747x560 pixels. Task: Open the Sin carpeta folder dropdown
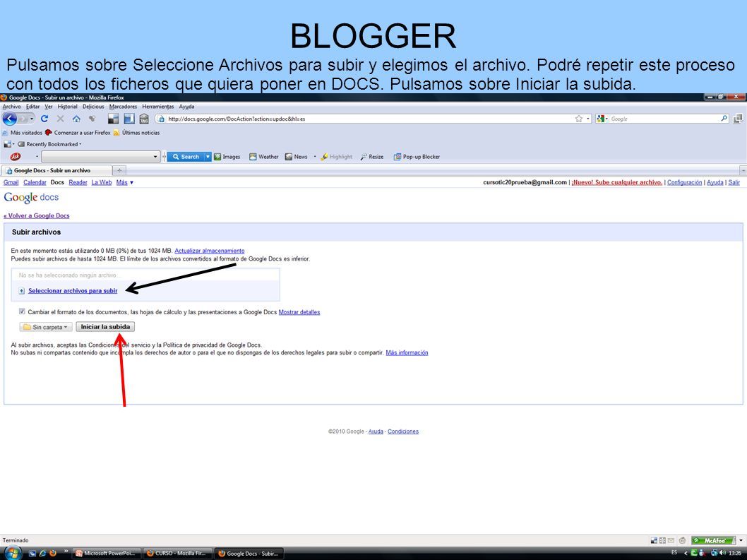[46, 327]
